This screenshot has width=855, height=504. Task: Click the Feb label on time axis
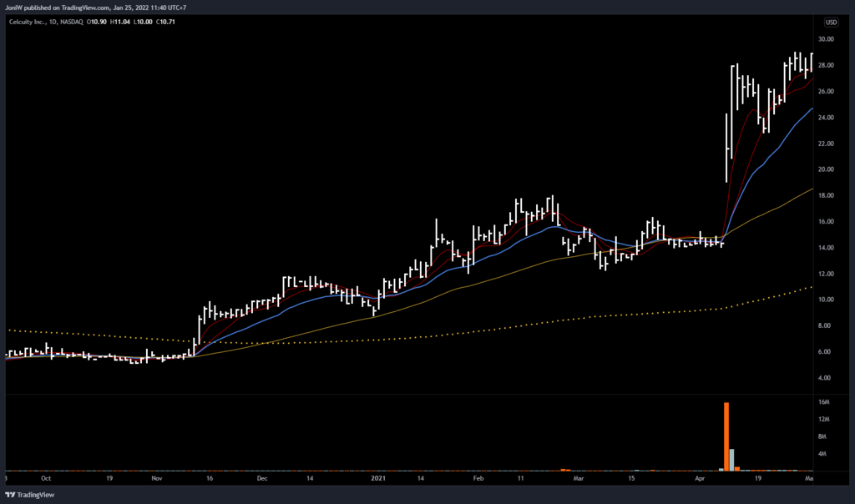click(478, 480)
